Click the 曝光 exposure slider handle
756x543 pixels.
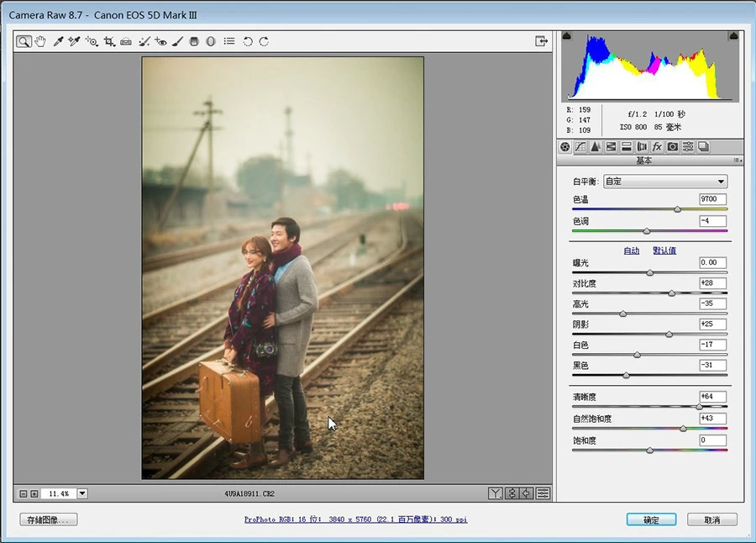coord(650,272)
